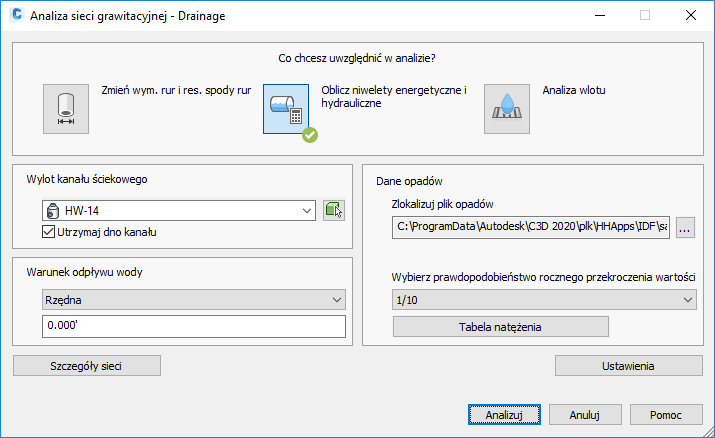Viewport: 715px width, 438px height.
Task: Click 'Oblicz niwelety energetyczne i hydrauliczne' label
Action: point(394,97)
